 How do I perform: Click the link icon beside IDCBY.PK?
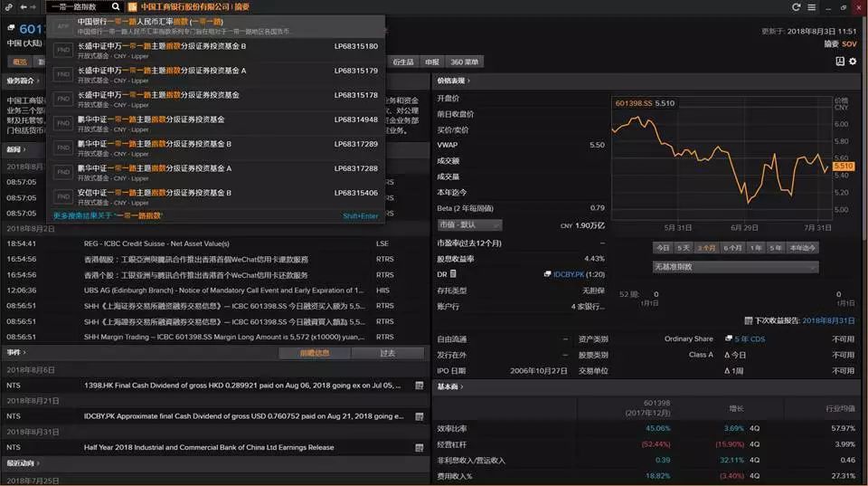[x=548, y=273]
